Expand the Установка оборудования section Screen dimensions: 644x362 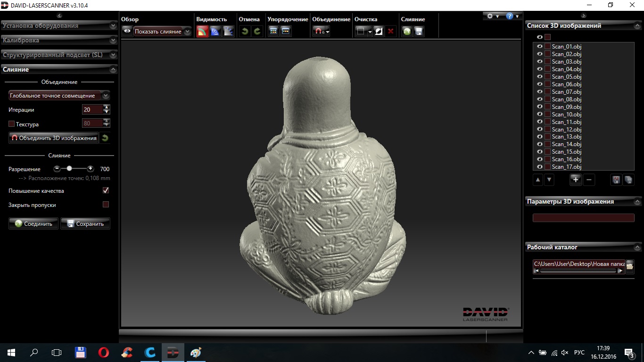(x=59, y=26)
